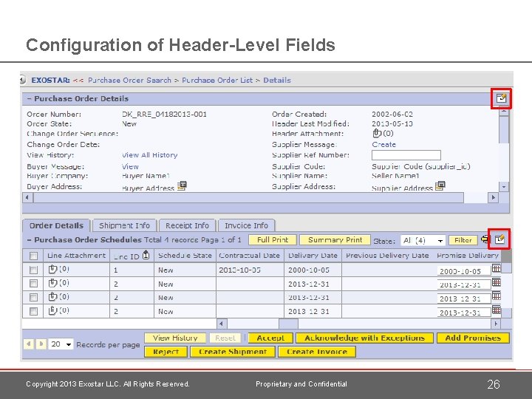Click the View All History link

[x=149, y=155]
